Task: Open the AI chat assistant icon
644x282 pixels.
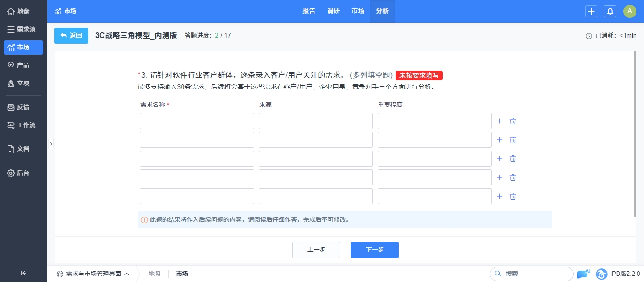Action: click(583, 274)
